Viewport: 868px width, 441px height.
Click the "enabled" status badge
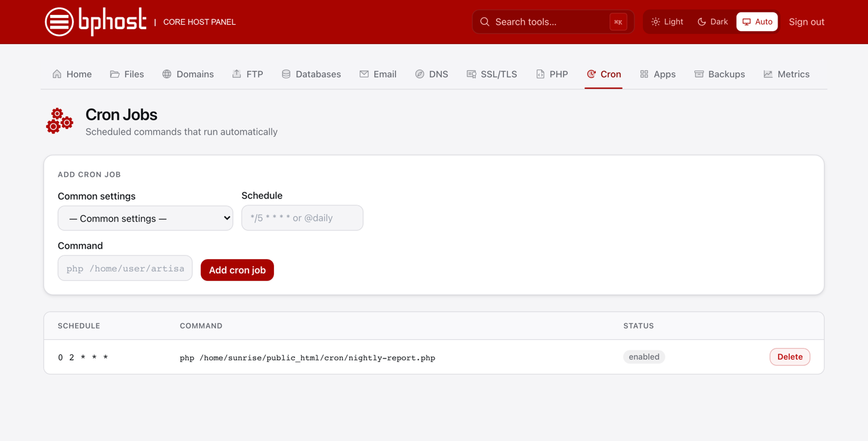point(644,357)
